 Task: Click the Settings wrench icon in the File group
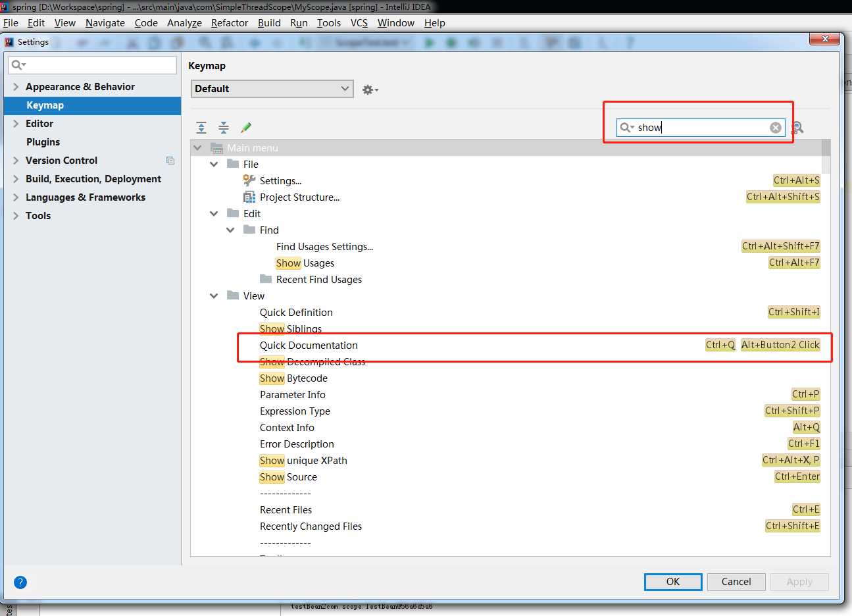click(x=249, y=180)
